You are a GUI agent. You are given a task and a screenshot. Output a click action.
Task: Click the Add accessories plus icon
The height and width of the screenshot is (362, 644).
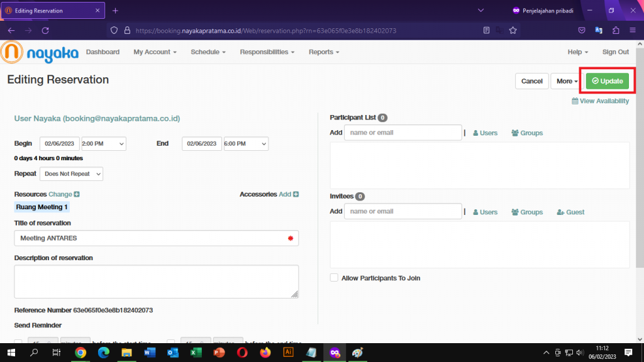tap(296, 195)
